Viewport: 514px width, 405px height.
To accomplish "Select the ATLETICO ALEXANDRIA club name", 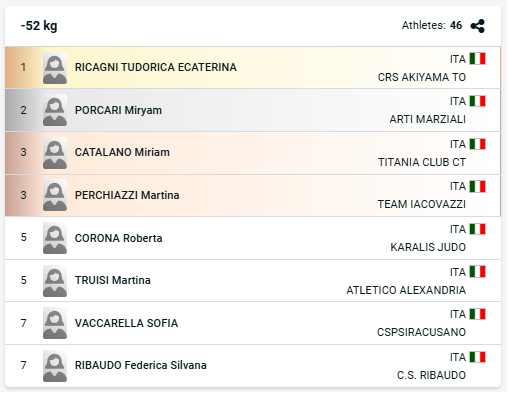I will (406, 290).
